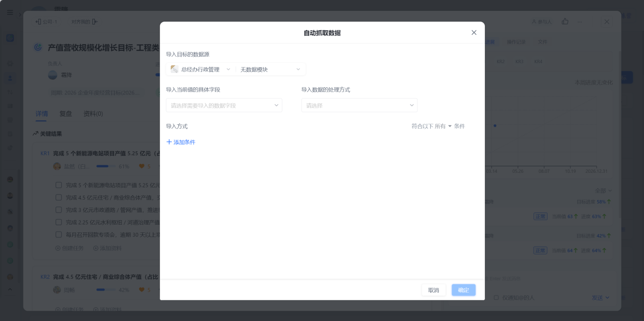Click the 参与人 participants button
This screenshot has width=644, height=321.
(542, 22)
